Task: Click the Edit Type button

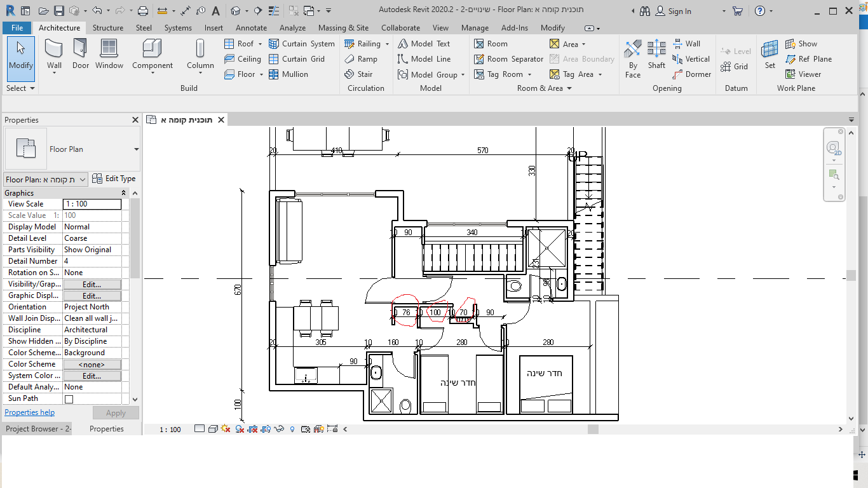Action: pos(114,179)
